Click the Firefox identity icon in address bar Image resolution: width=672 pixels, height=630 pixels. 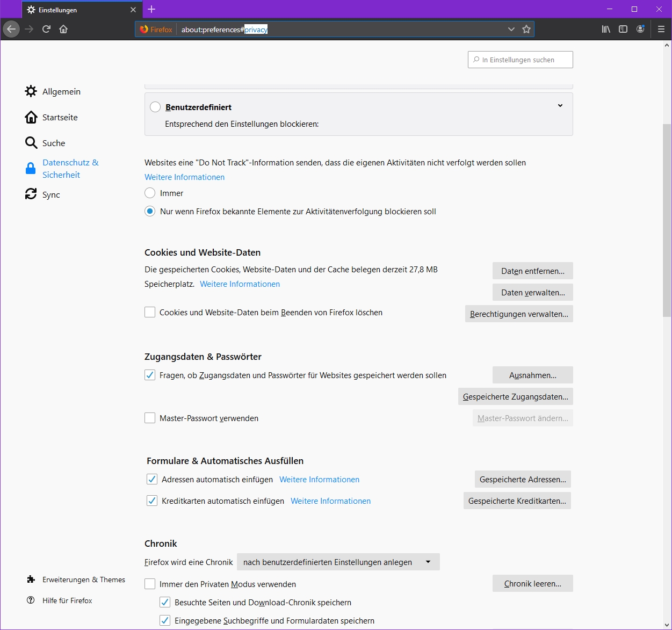coord(156,30)
